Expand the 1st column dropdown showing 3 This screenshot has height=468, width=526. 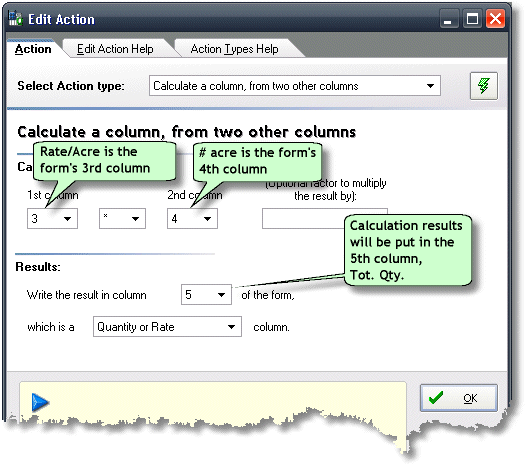(x=52, y=219)
